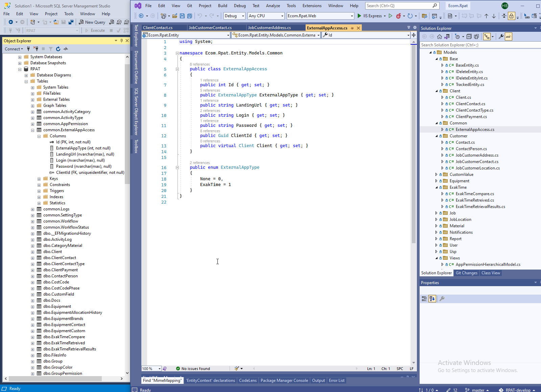Click Visual Studio search box

tap(402, 6)
